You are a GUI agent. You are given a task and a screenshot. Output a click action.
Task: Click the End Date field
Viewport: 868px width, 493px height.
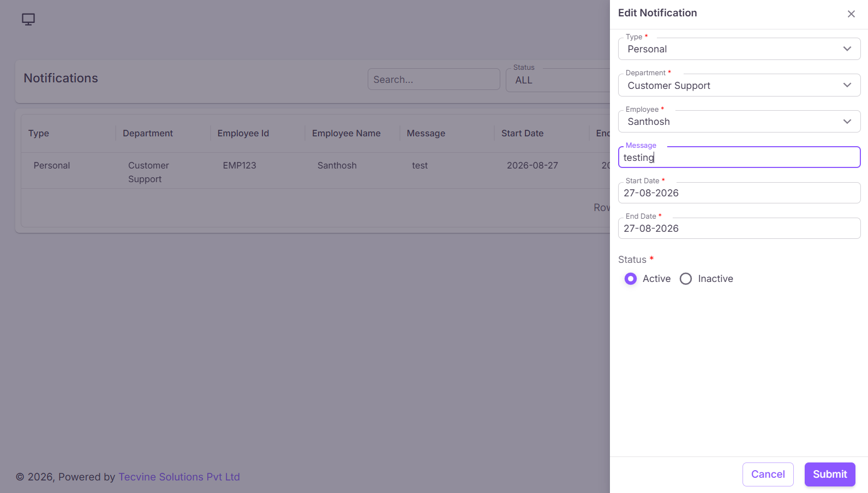(x=739, y=229)
